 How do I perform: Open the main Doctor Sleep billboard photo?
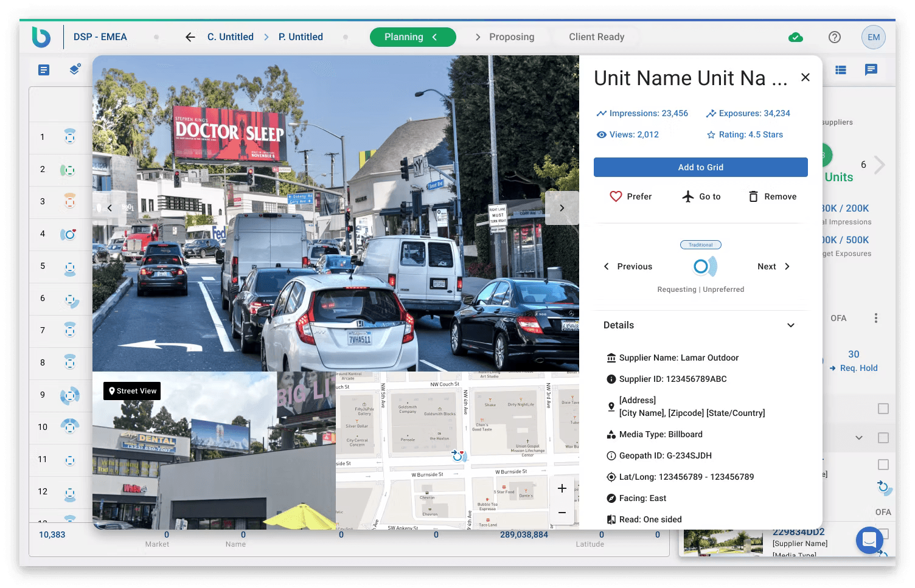point(336,213)
